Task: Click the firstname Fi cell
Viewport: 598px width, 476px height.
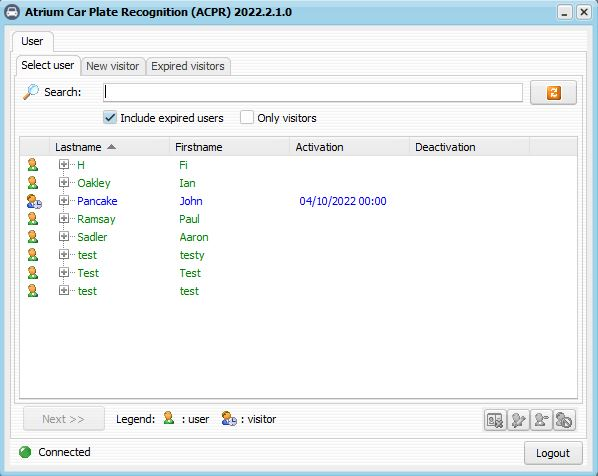Action: 183,165
